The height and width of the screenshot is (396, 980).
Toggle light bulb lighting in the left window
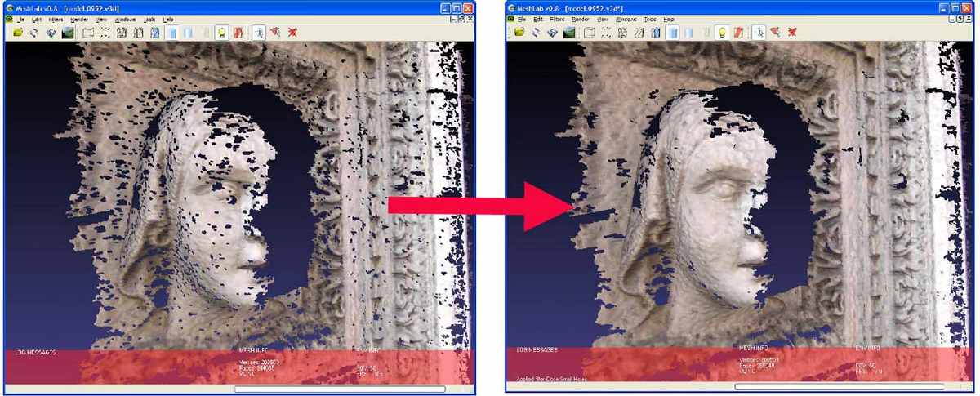pyautogui.click(x=220, y=32)
